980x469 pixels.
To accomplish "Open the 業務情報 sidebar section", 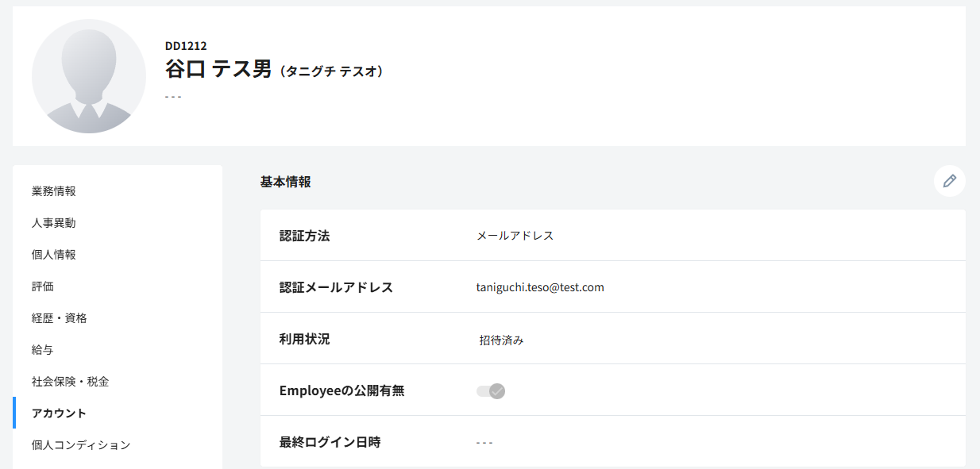I will pos(54,191).
